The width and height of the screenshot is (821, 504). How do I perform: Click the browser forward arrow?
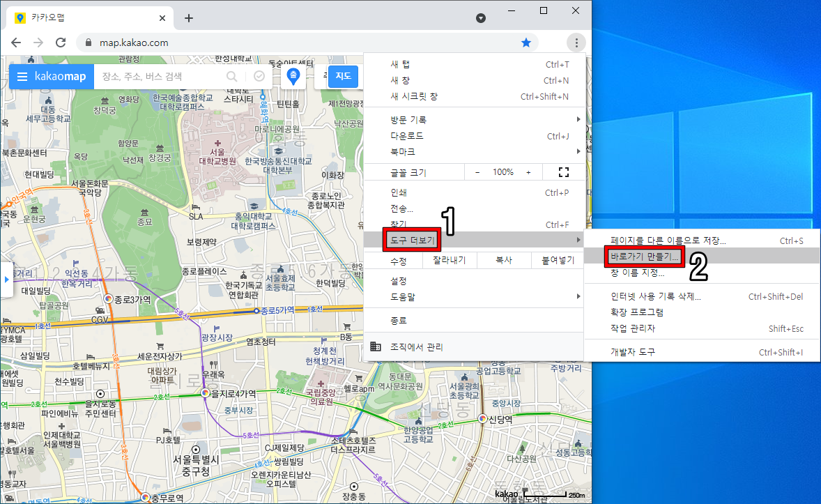38,43
